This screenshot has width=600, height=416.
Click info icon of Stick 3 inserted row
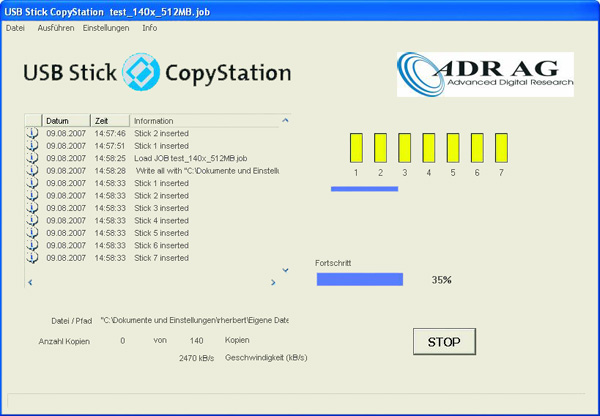tap(33, 208)
